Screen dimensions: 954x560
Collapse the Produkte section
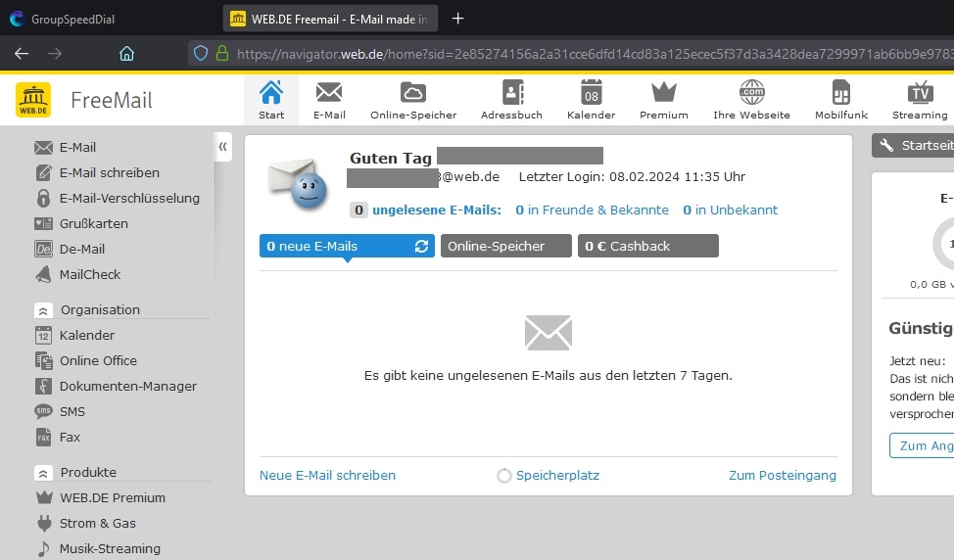pyautogui.click(x=42, y=473)
